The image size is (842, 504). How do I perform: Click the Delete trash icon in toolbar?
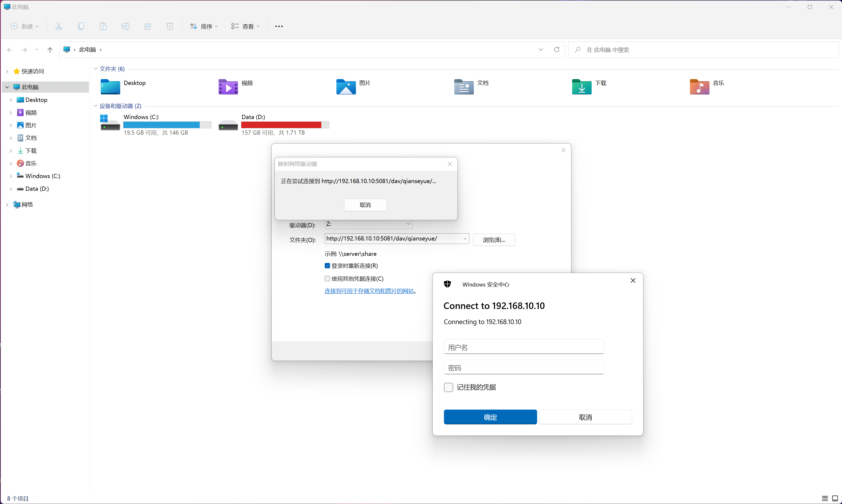click(x=170, y=26)
